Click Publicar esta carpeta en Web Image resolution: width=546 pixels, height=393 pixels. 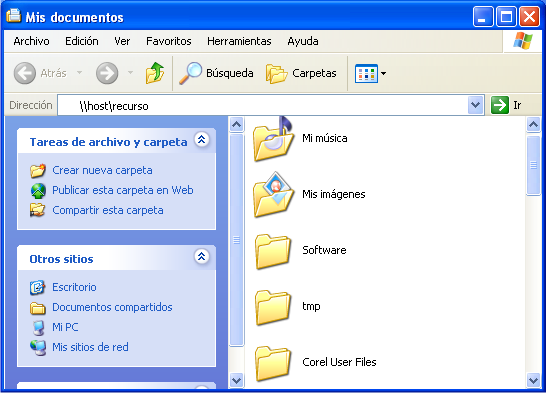[x=123, y=190]
